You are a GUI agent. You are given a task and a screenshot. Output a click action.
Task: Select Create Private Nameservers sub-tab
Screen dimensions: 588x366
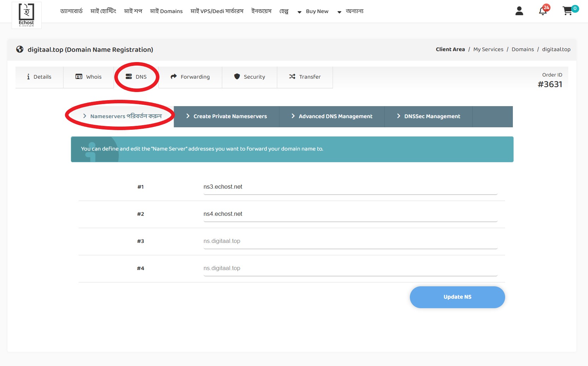pos(226,116)
